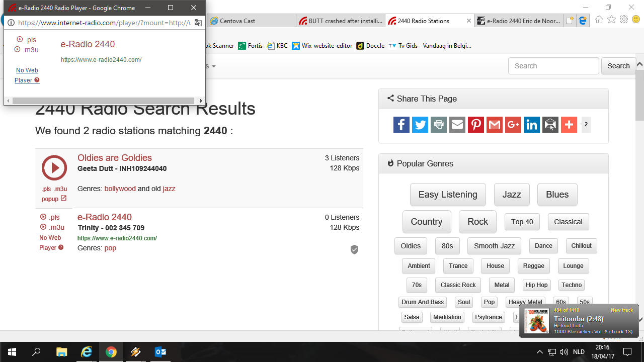Show hidden system tray icons

pos(539,352)
